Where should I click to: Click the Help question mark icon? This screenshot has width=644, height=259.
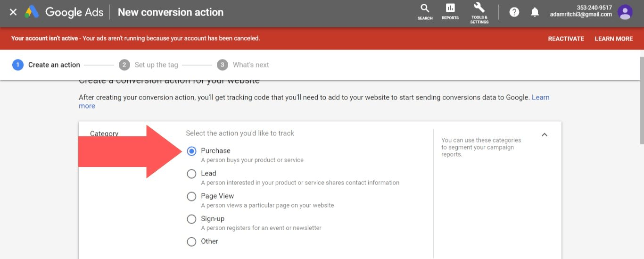514,12
